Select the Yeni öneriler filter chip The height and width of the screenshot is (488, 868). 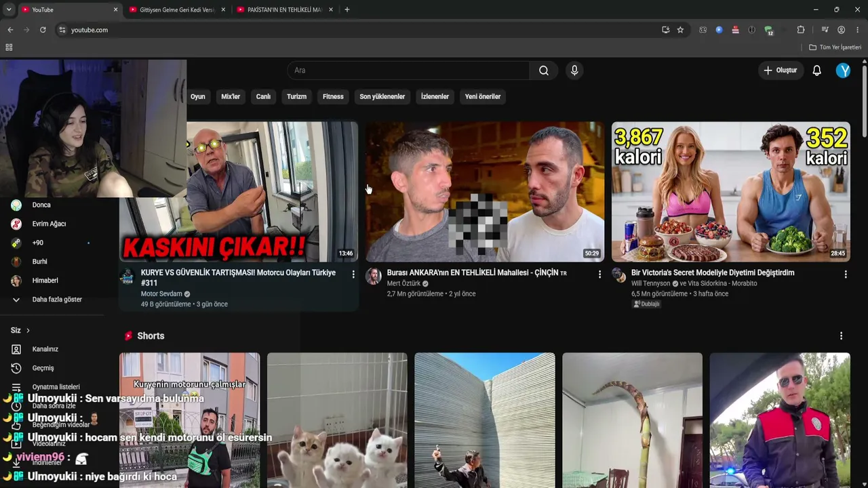pos(483,97)
